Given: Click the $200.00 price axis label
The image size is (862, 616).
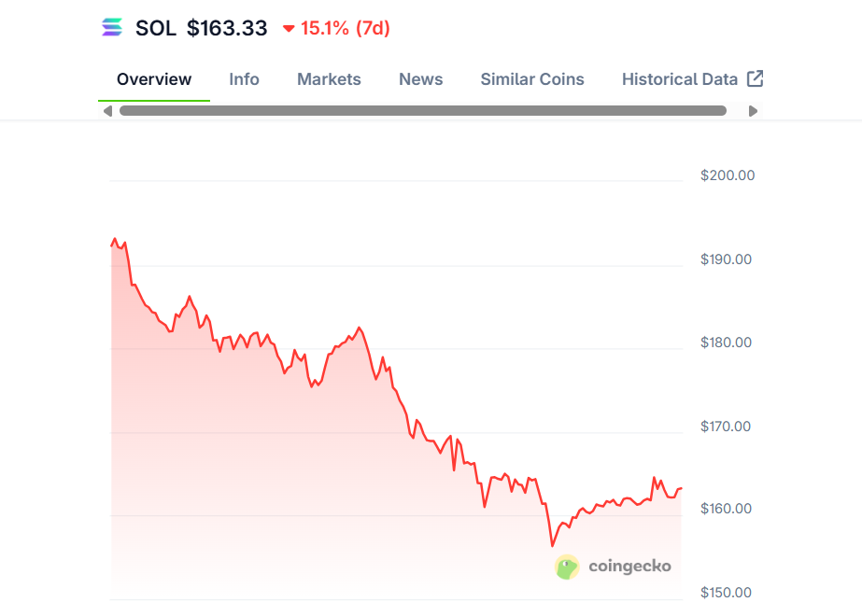Looking at the screenshot, I should point(727,175).
